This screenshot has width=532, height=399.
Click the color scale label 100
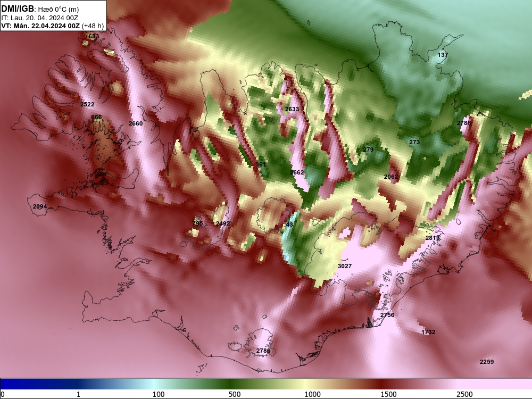158,394
